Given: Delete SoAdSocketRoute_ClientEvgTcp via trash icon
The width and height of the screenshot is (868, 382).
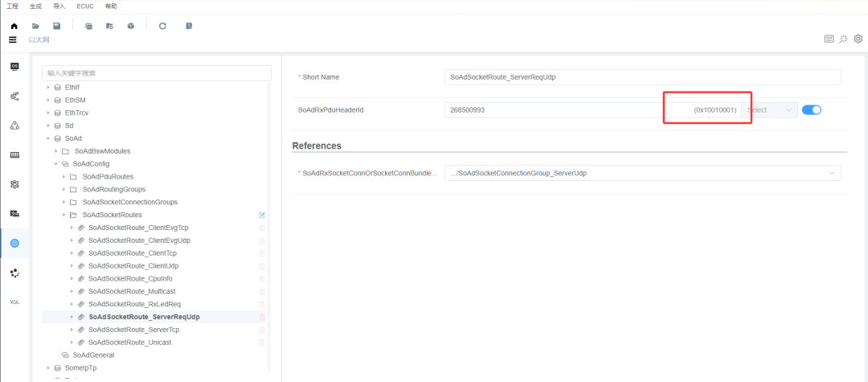Looking at the screenshot, I should pos(262,228).
